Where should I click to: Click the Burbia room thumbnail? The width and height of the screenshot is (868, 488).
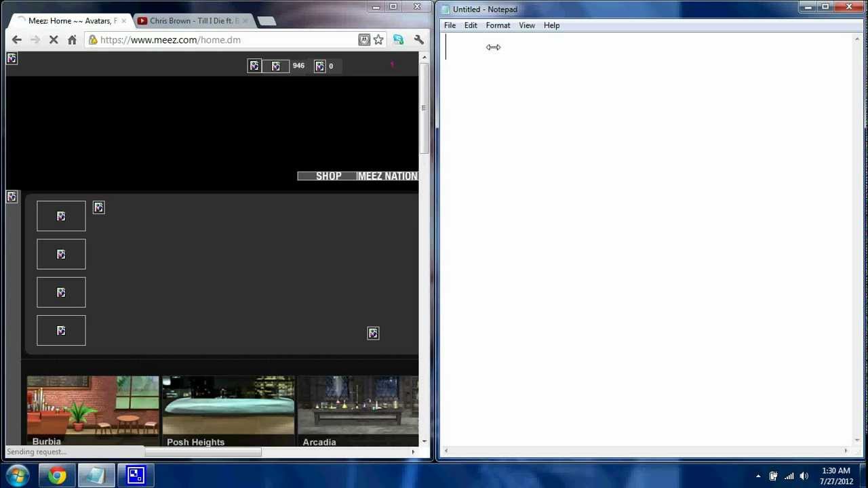(x=93, y=411)
